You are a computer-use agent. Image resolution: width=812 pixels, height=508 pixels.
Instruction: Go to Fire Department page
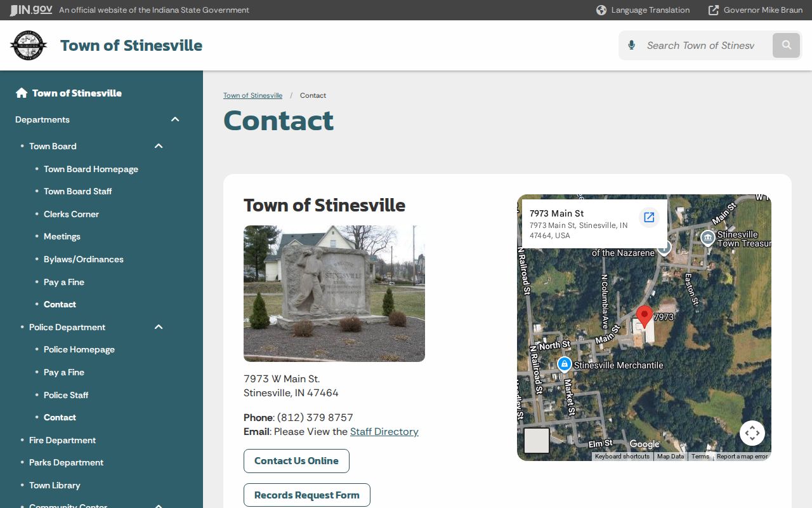tap(62, 440)
